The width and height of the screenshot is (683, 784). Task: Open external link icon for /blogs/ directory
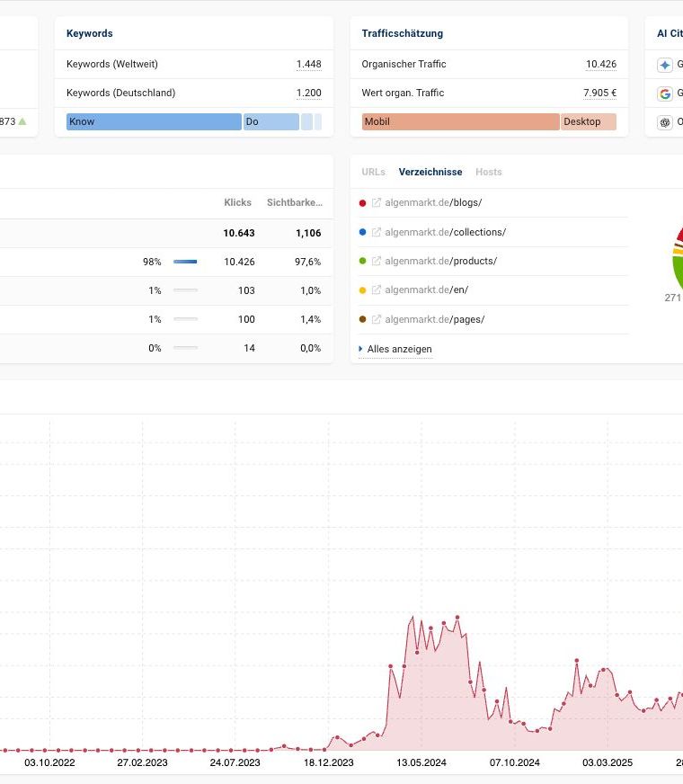(x=377, y=202)
